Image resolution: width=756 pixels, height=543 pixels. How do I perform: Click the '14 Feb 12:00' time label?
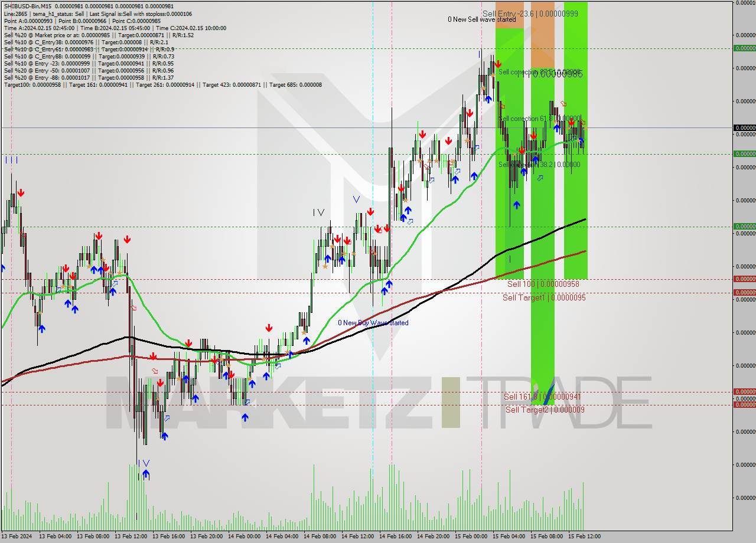357,537
